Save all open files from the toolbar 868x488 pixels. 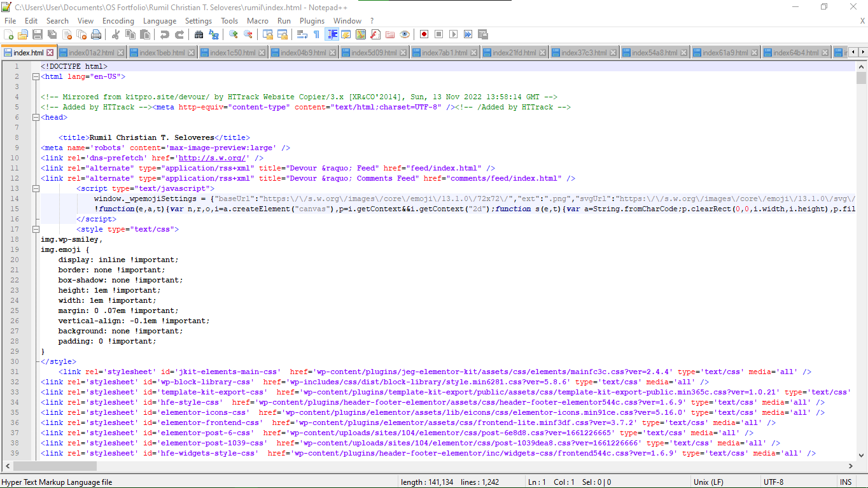pos(52,34)
